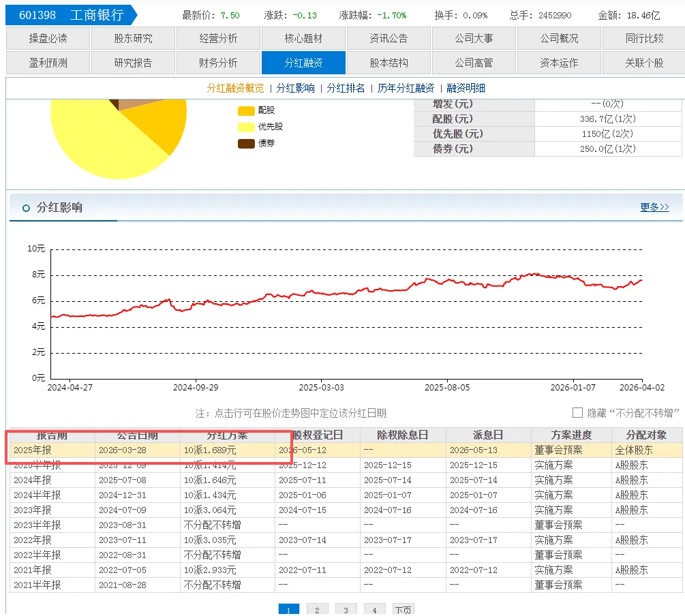
Task: Select the 2023年报 dividend row
Action: [x=346, y=510]
